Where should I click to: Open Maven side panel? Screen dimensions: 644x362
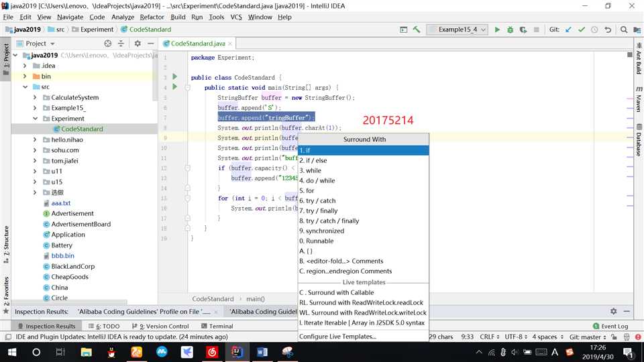pos(639,99)
